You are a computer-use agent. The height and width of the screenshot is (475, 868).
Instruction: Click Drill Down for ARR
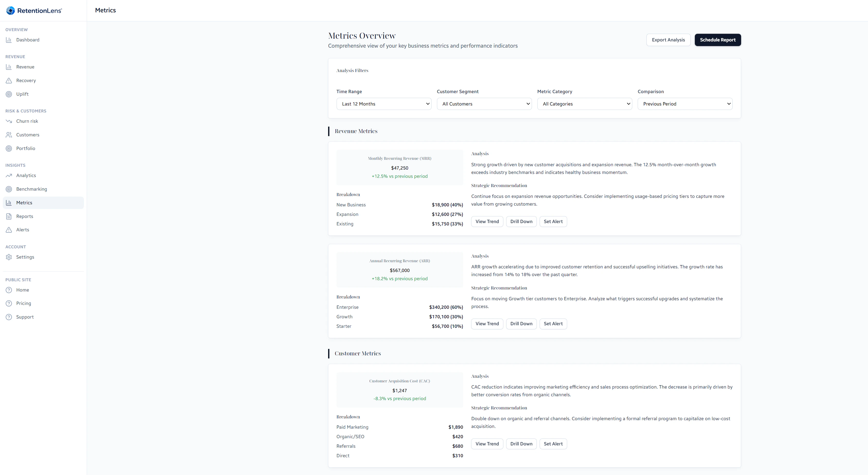click(x=521, y=324)
